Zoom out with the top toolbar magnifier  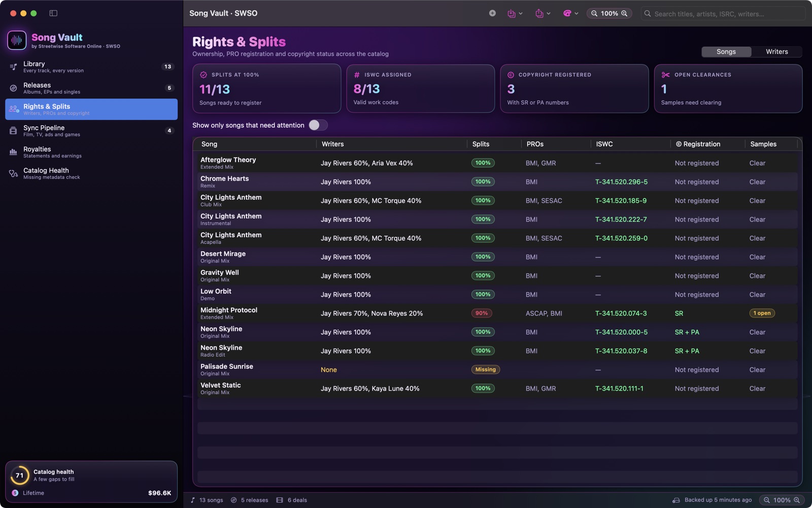[x=594, y=14]
